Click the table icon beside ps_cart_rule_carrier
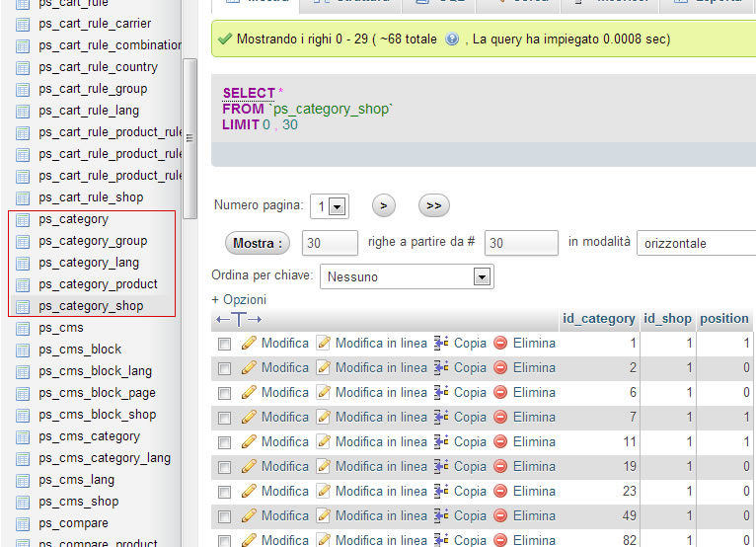756x547 pixels. pyautogui.click(x=23, y=24)
